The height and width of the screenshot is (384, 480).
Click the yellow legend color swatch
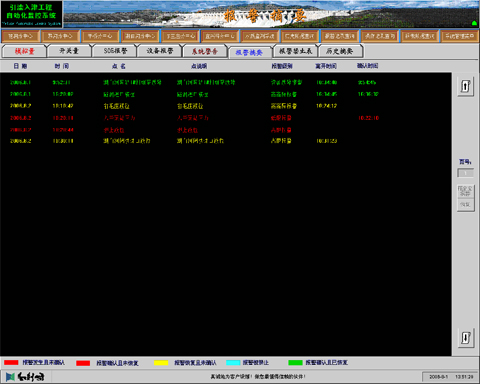click(161, 363)
